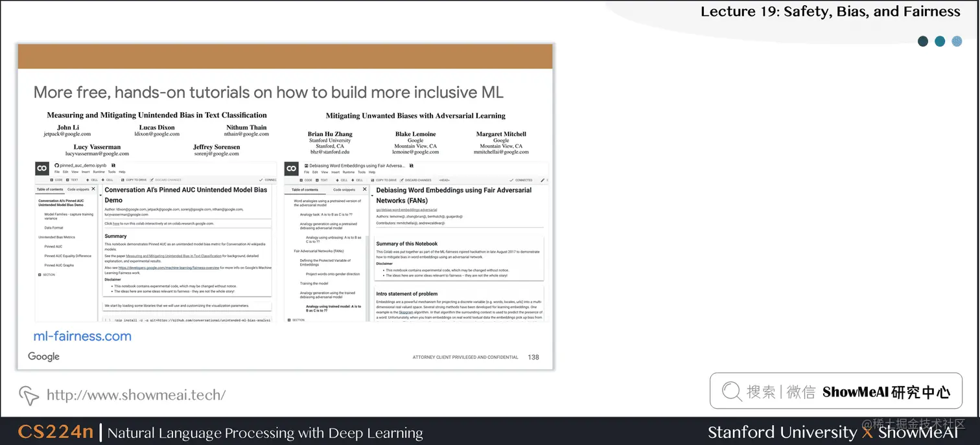This screenshot has width=980, height=445.
Task: Add SECTION button in Debiasing notebook sidebar
Action: 296,320
